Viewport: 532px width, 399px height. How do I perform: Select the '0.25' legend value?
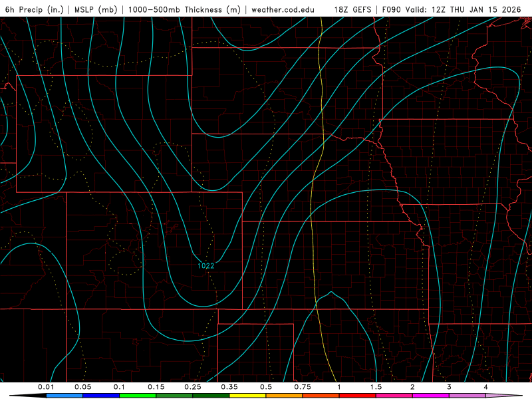click(x=193, y=387)
